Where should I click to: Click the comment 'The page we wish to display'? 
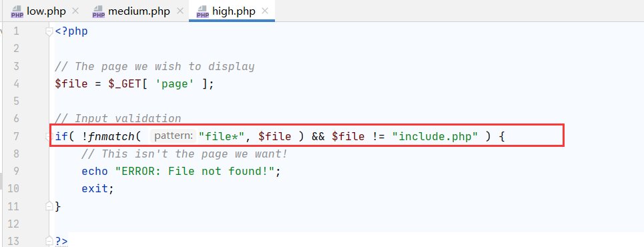155,66
